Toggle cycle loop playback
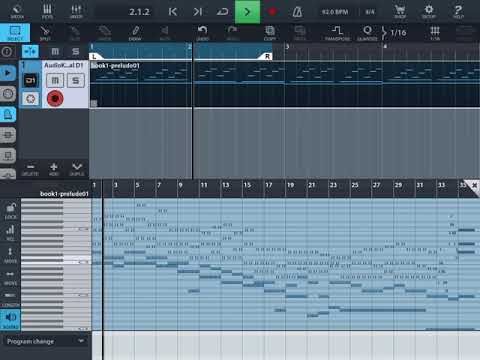The image size is (480, 360). (x=222, y=12)
